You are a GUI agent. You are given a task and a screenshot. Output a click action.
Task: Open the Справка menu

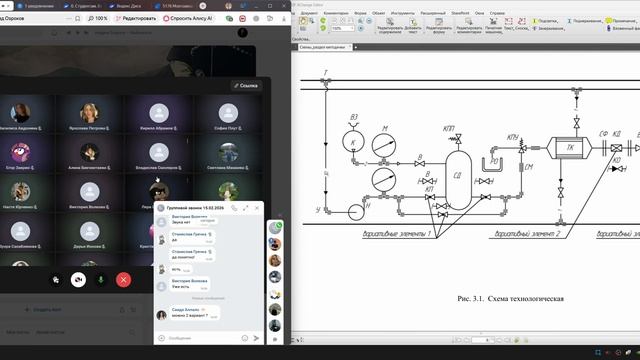(497, 13)
